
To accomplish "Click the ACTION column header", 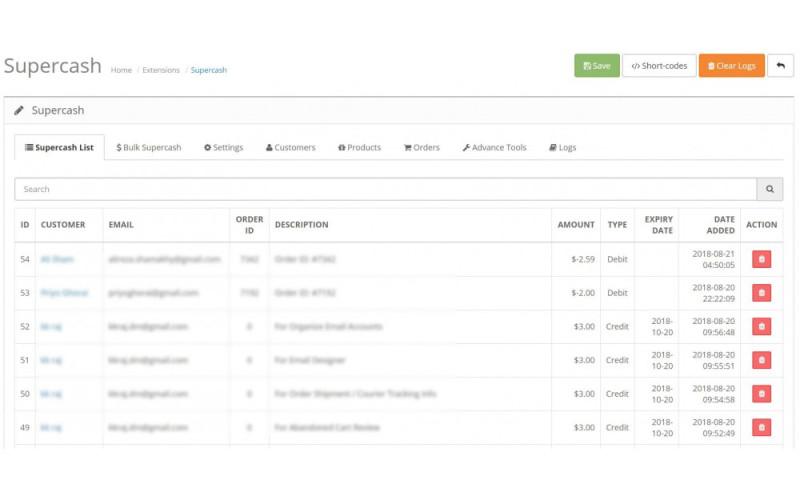I will coord(761,224).
